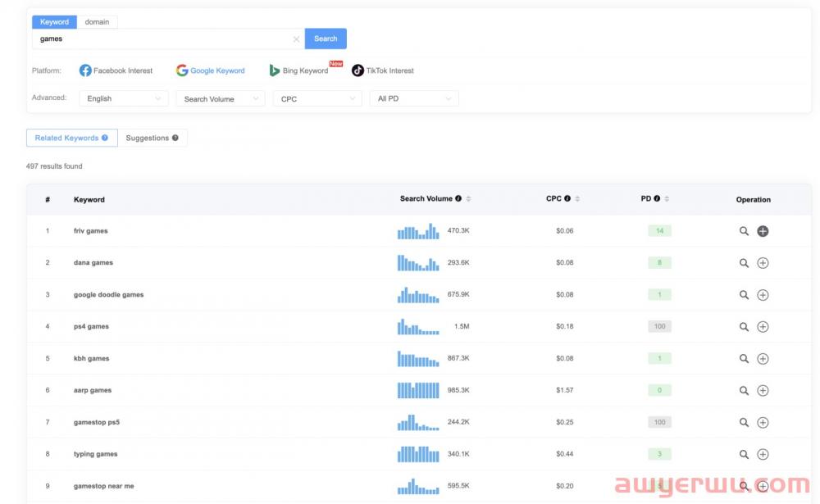Select the Bing Keyword platform icon
The height and width of the screenshot is (504, 820).
pos(276,70)
